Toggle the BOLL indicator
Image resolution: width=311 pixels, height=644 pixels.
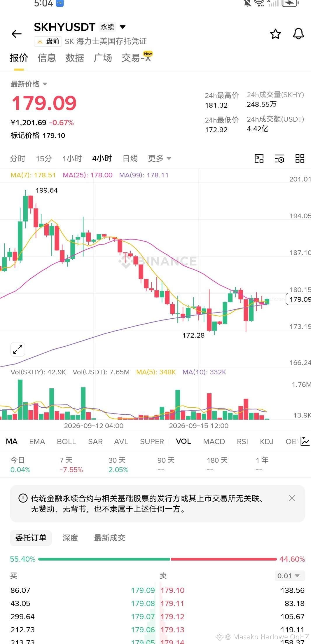[66, 441]
